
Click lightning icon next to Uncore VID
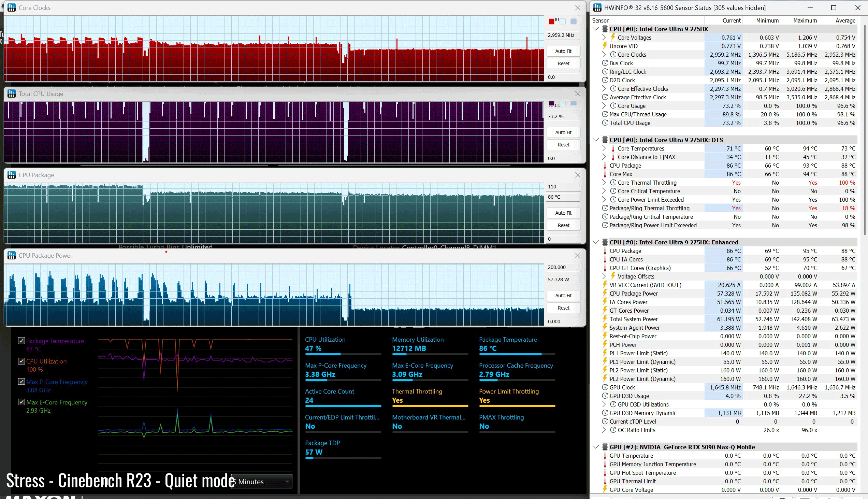[605, 46]
